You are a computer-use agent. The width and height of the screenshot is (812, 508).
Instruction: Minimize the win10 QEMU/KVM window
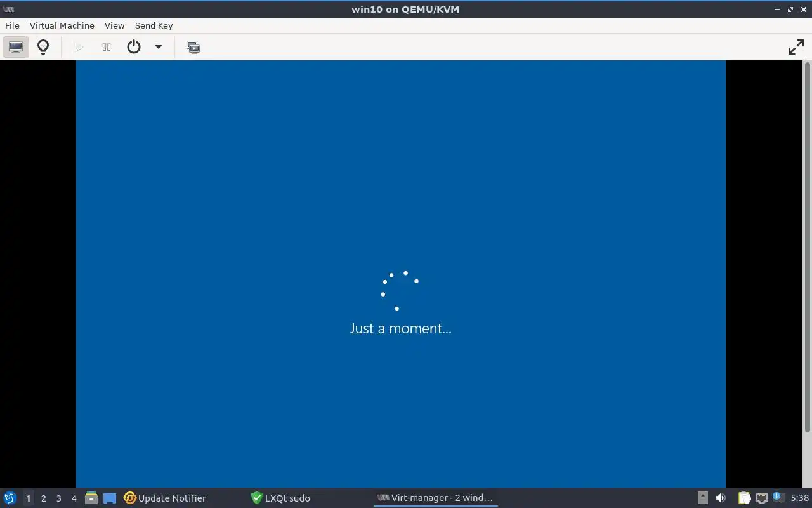pyautogui.click(x=777, y=10)
